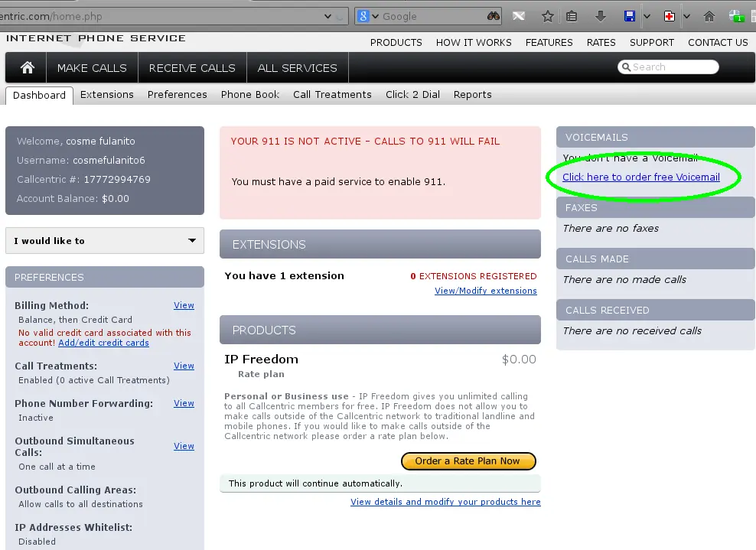Viewport: 756px width, 550px height.
Task: Click the globe icon with green badge
Action: (736, 16)
